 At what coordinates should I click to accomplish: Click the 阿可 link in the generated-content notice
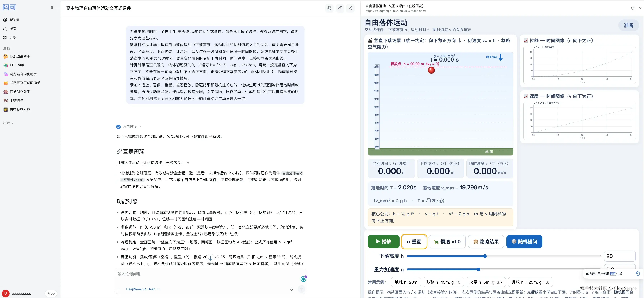pos(613,274)
